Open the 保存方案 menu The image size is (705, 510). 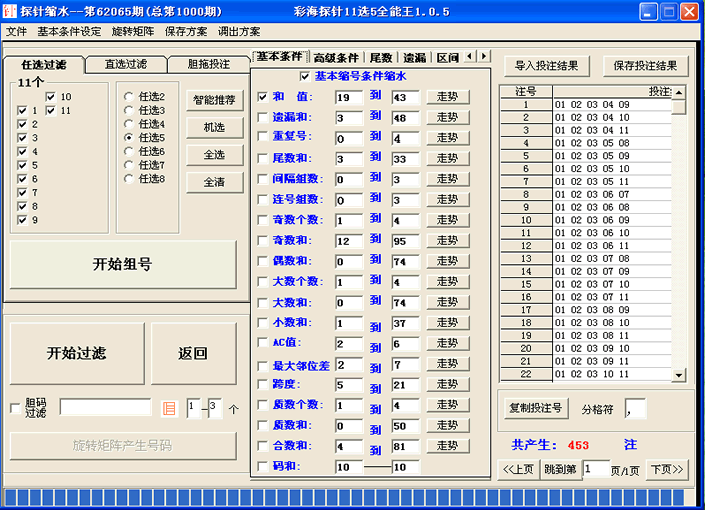(x=186, y=31)
